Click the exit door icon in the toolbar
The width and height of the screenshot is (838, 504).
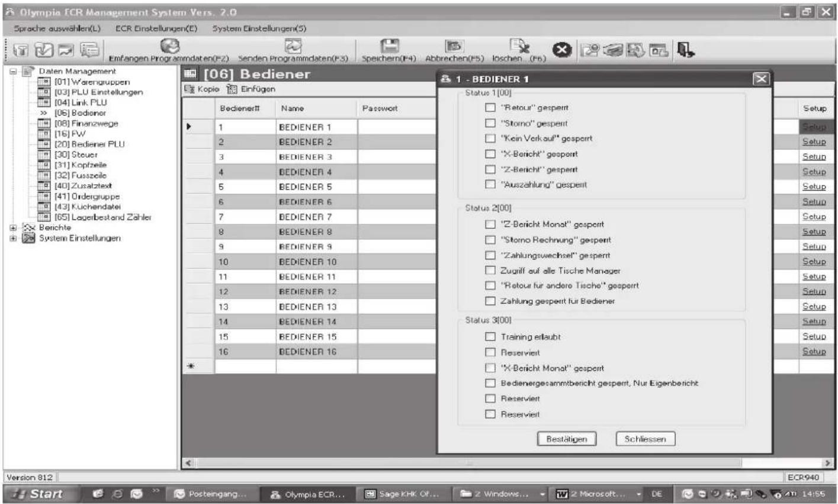pos(686,50)
